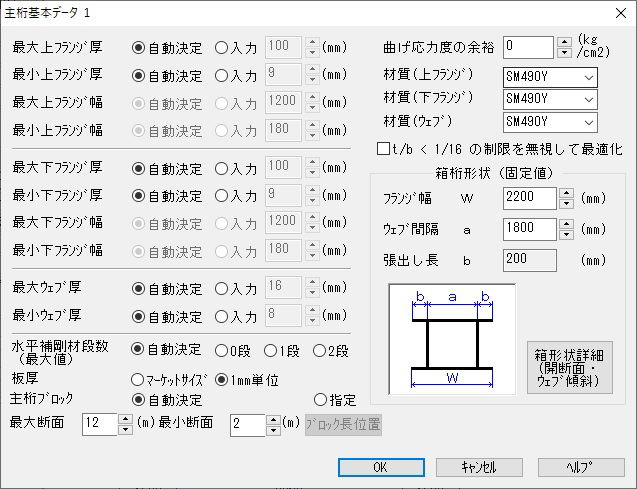Open 材質(ウェブ) dropdown

pos(550,122)
